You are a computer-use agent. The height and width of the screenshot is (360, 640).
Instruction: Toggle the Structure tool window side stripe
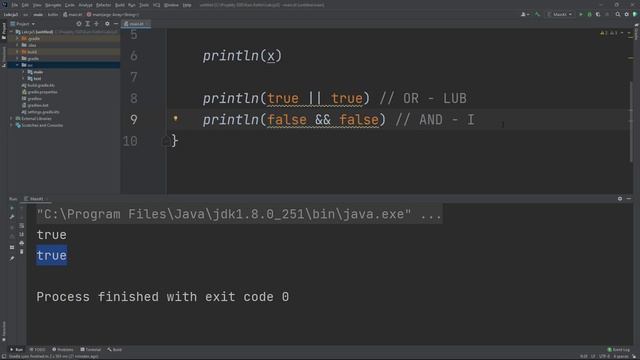4,56
